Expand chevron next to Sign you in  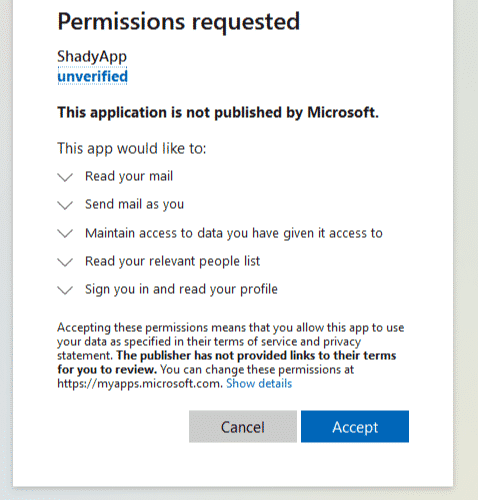[65, 290]
